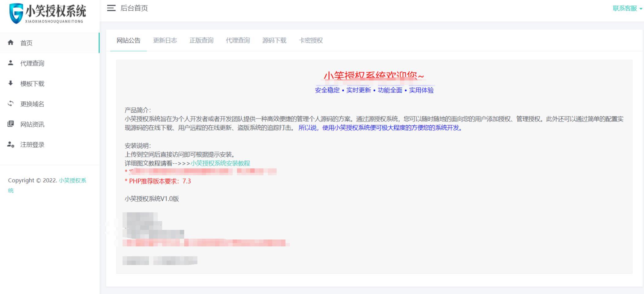
Task: Click the 安全稳定 • 实时更新 tagline text
Action: click(374, 90)
